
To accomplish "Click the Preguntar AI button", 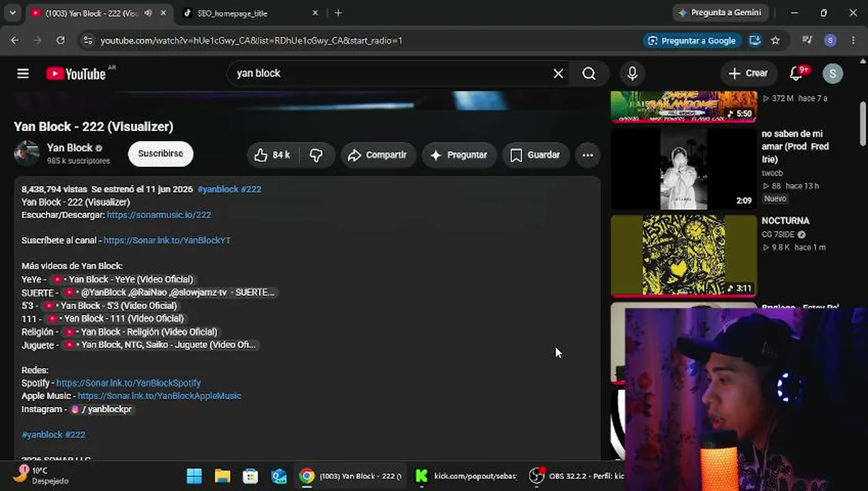I will click(459, 155).
